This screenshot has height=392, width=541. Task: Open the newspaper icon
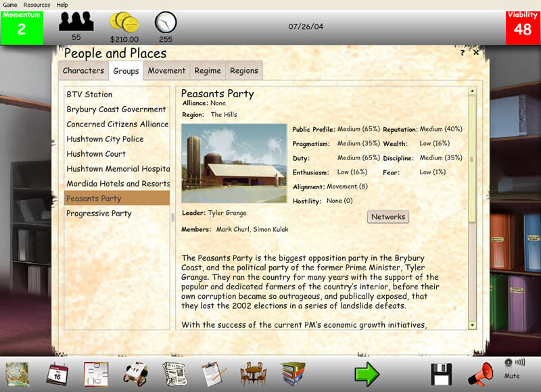[x=175, y=374]
